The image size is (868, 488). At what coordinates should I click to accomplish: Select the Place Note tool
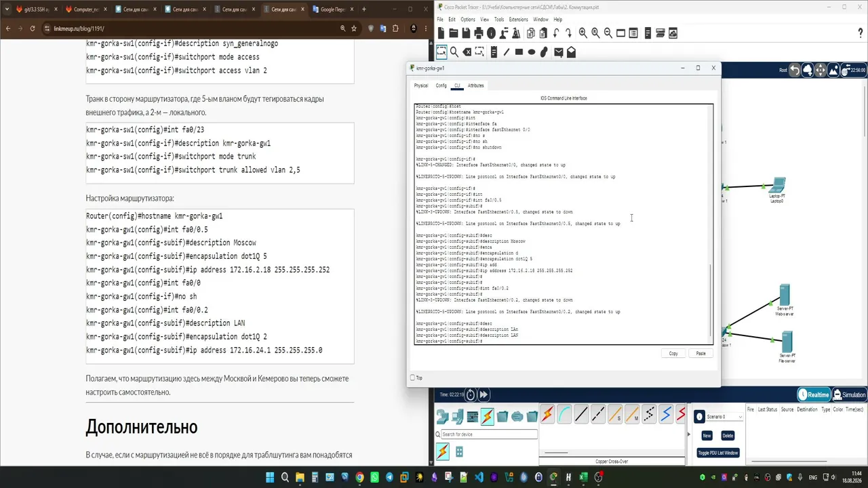pyautogui.click(x=493, y=52)
